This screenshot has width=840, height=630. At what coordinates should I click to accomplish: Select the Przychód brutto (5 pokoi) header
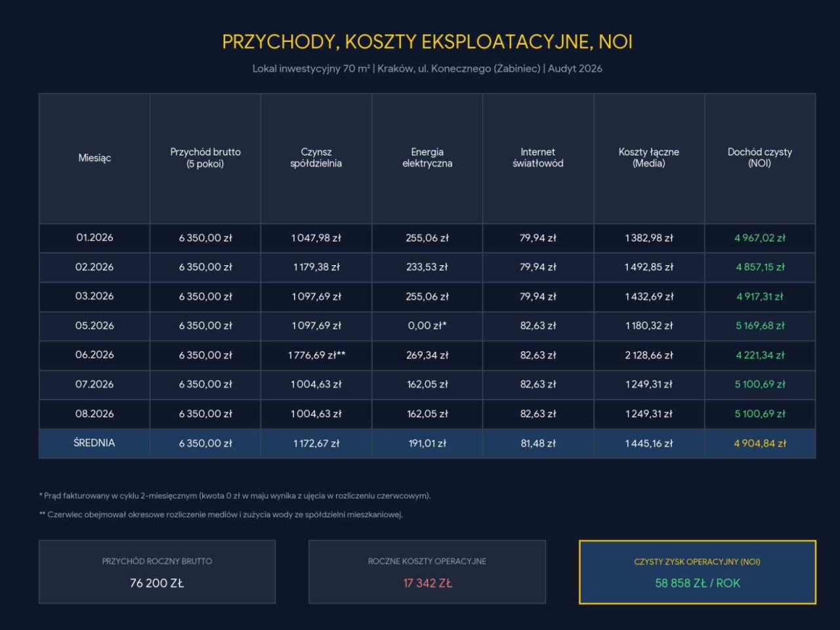pos(205,158)
